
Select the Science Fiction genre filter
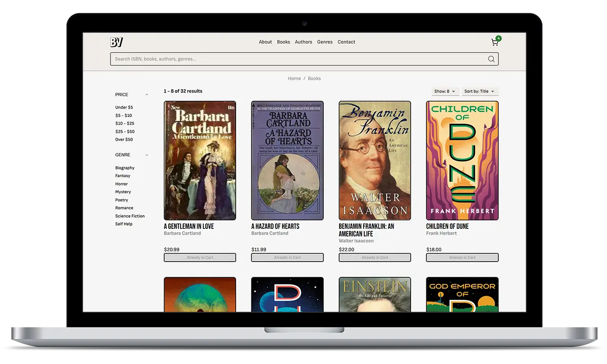pyautogui.click(x=130, y=216)
